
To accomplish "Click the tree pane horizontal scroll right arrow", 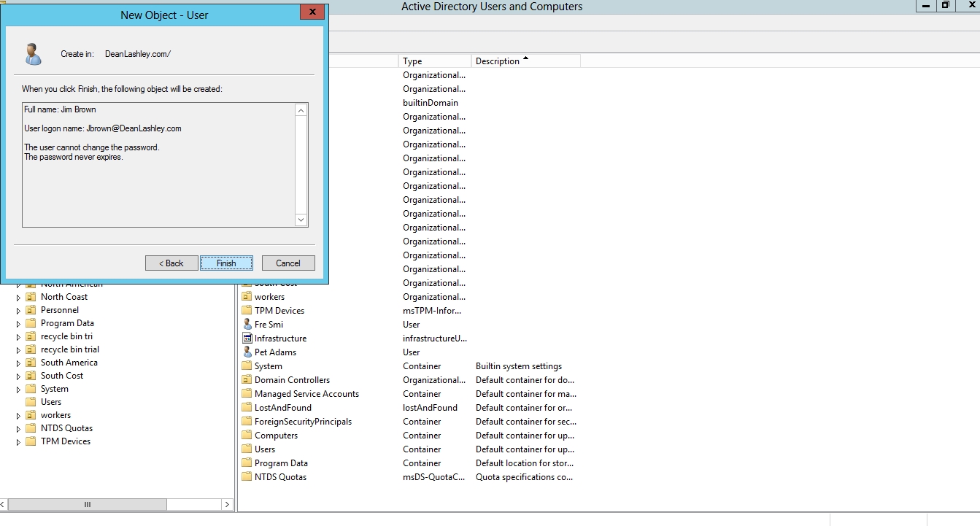I will click(227, 504).
